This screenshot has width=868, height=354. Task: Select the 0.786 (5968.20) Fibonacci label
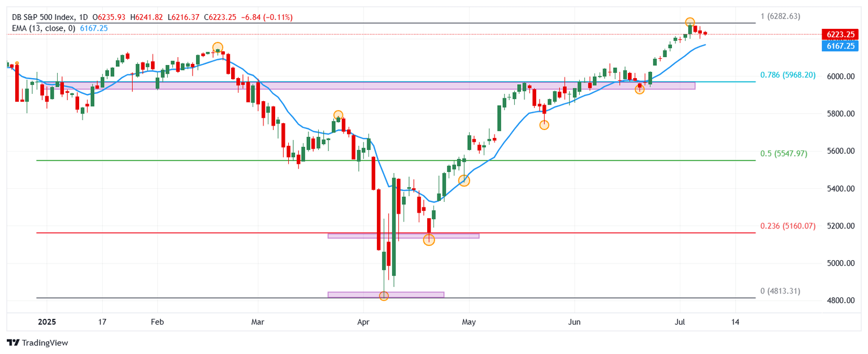click(x=788, y=75)
